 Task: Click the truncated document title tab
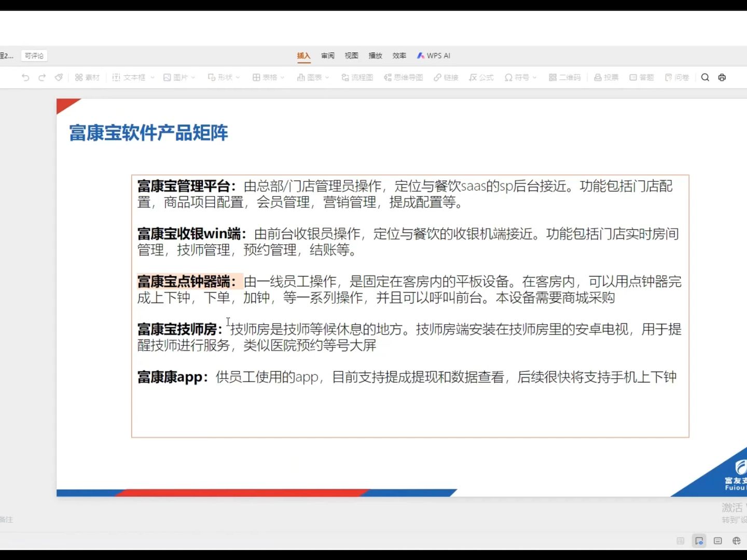click(x=7, y=55)
